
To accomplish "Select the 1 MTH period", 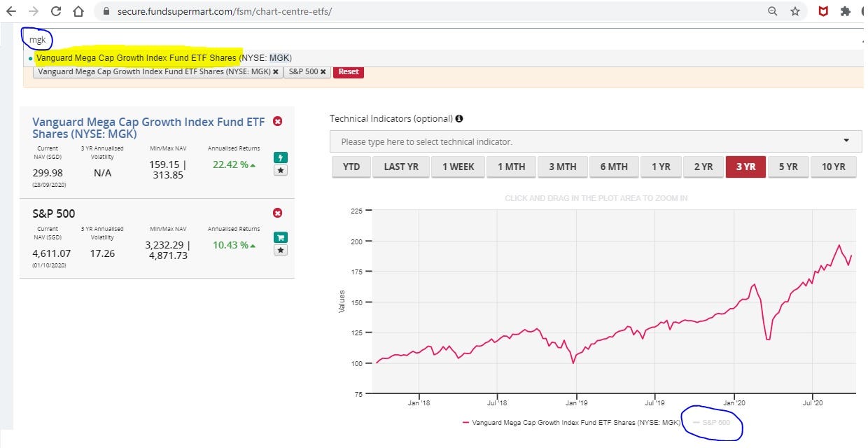I will click(511, 167).
